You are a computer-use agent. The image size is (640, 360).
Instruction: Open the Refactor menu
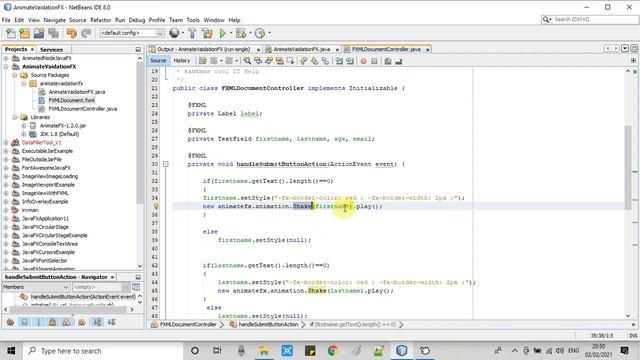[x=100, y=20]
